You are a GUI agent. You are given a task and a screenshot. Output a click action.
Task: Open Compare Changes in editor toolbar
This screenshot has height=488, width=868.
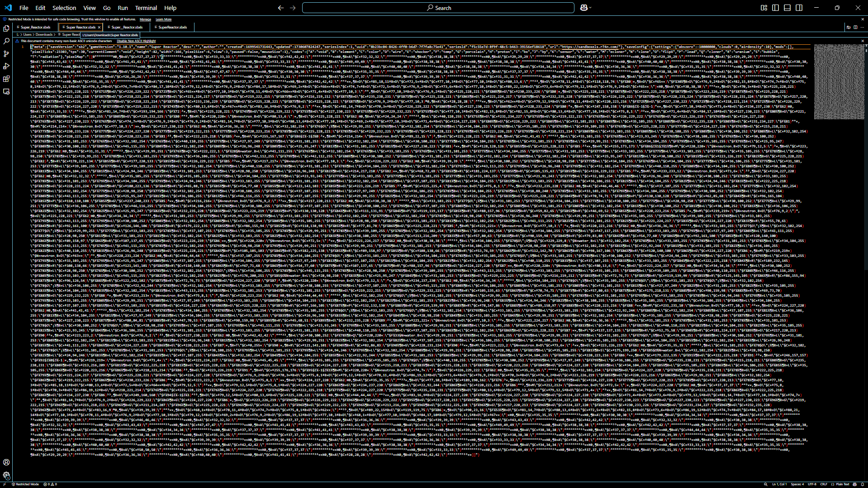(849, 27)
